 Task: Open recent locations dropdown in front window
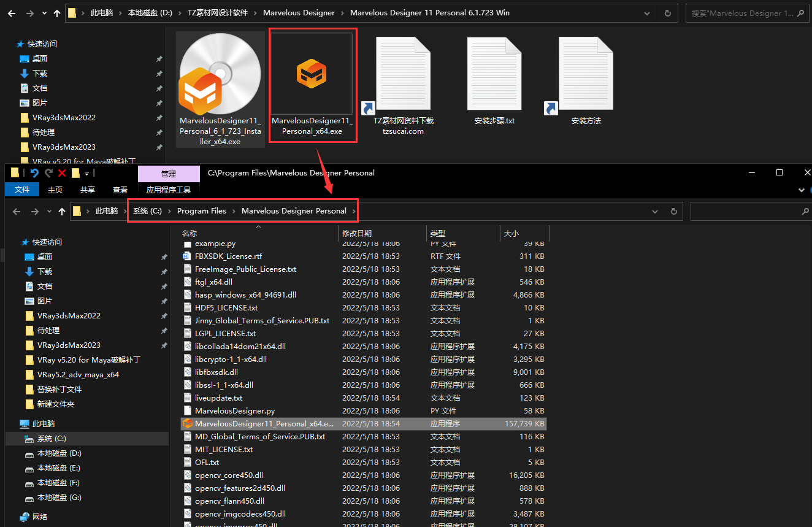[48, 211]
